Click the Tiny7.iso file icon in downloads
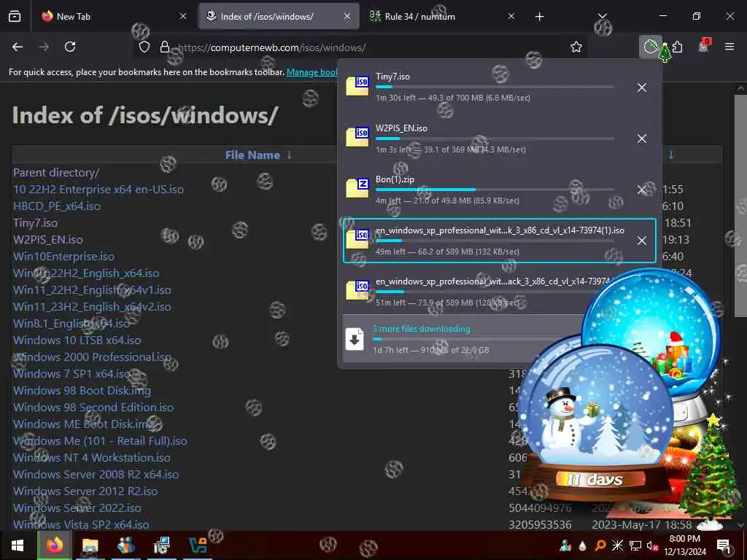This screenshot has height=560, width=747. point(357,86)
